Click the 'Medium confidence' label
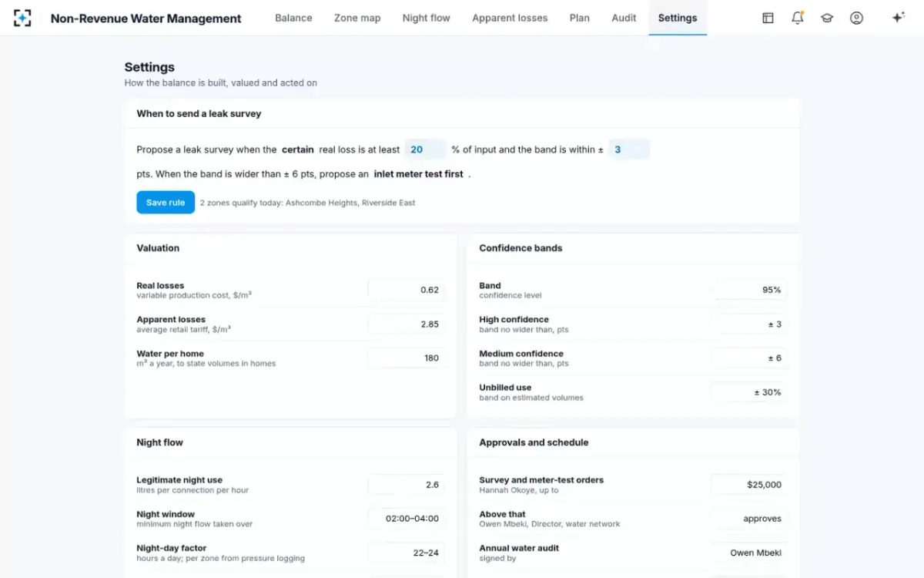Image resolution: width=924 pixels, height=578 pixels. pos(521,354)
